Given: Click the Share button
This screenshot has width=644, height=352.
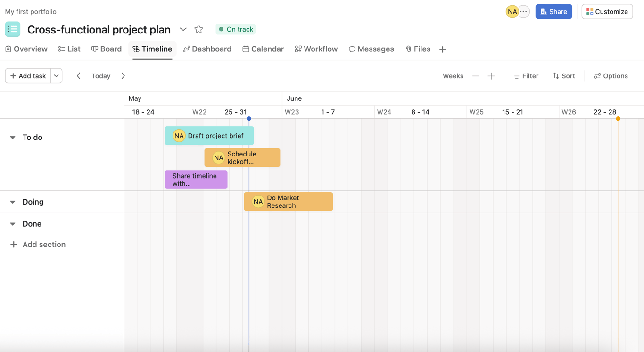Looking at the screenshot, I should (x=553, y=11).
